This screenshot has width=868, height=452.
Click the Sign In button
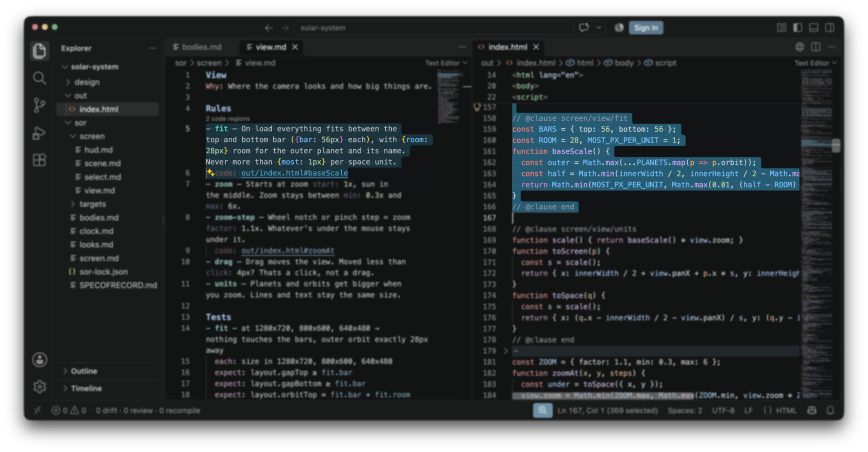tap(646, 28)
